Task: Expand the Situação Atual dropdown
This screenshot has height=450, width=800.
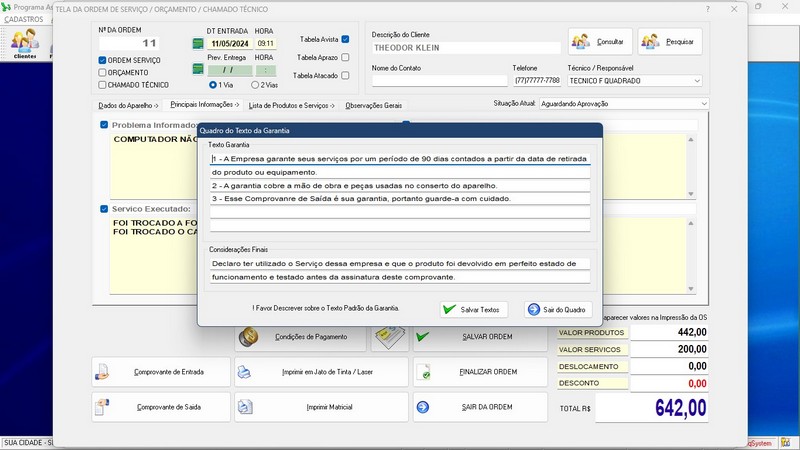Action: click(x=703, y=103)
